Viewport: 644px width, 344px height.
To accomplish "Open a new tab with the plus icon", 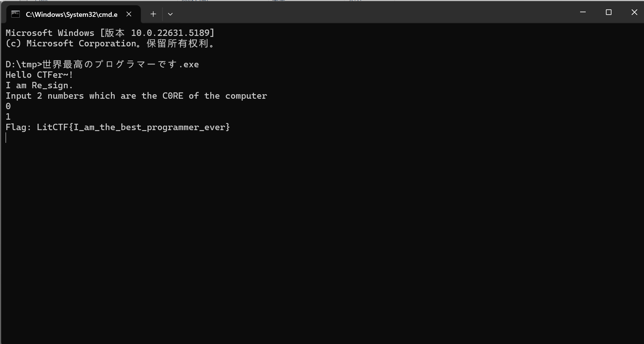I will [x=153, y=14].
